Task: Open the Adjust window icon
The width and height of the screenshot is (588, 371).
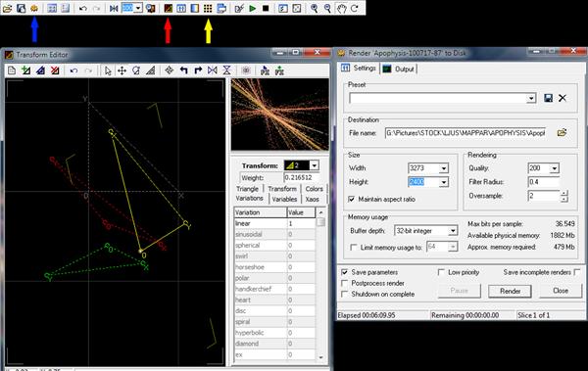Action: [181, 8]
